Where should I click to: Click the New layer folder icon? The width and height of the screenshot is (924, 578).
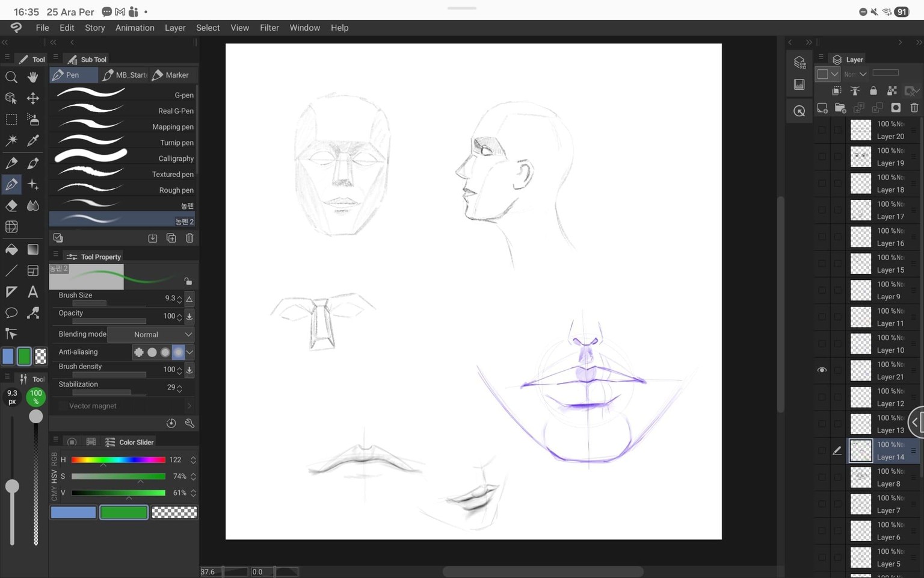840,108
